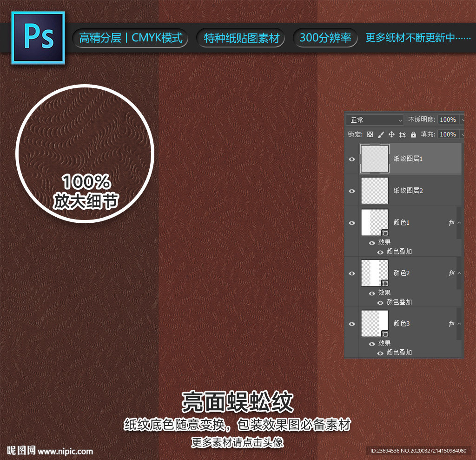Screen dimensions: 476x460
Task: Click 颜色叠加 text under 颜色2
Action: 399,302
